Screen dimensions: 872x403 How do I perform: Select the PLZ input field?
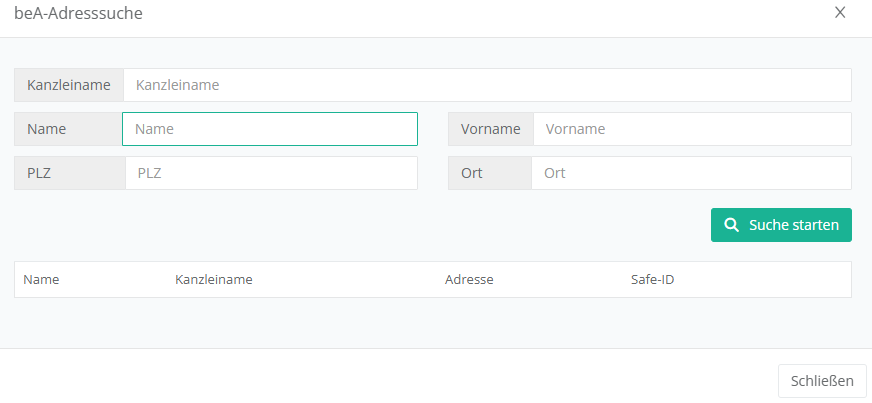pos(270,173)
